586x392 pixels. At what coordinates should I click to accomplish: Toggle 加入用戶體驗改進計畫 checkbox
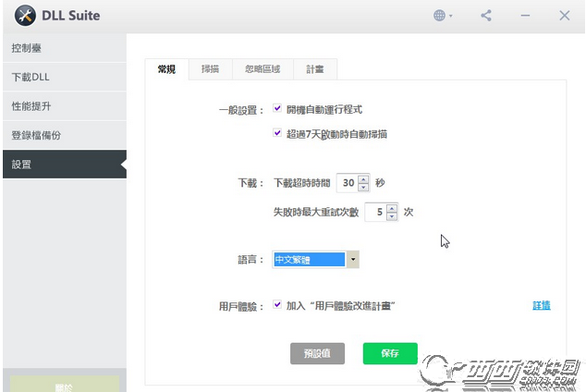point(277,304)
